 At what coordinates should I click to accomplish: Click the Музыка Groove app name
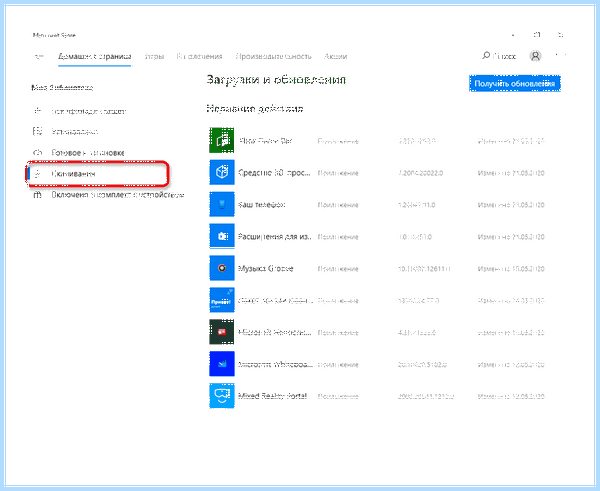(x=266, y=268)
